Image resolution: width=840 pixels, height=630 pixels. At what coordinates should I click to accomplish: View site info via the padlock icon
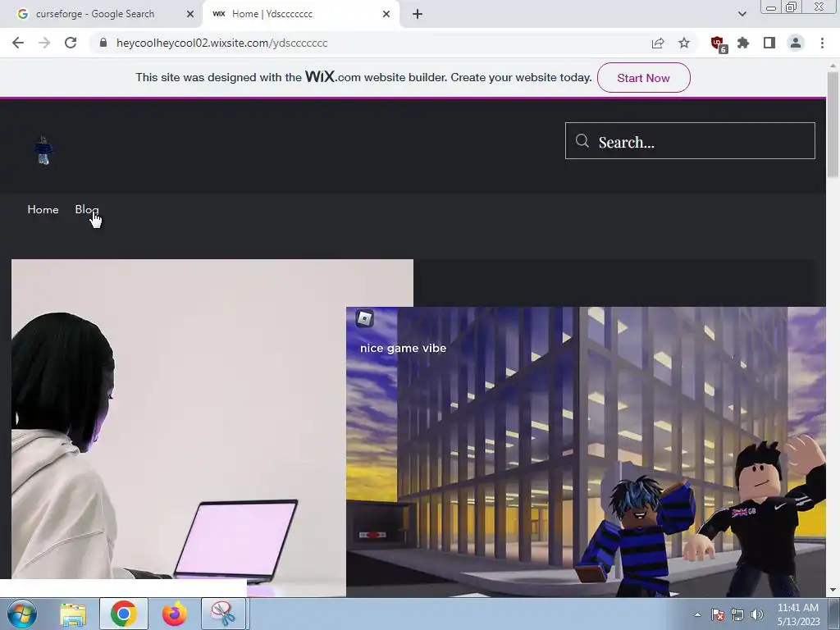pos(103,43)
